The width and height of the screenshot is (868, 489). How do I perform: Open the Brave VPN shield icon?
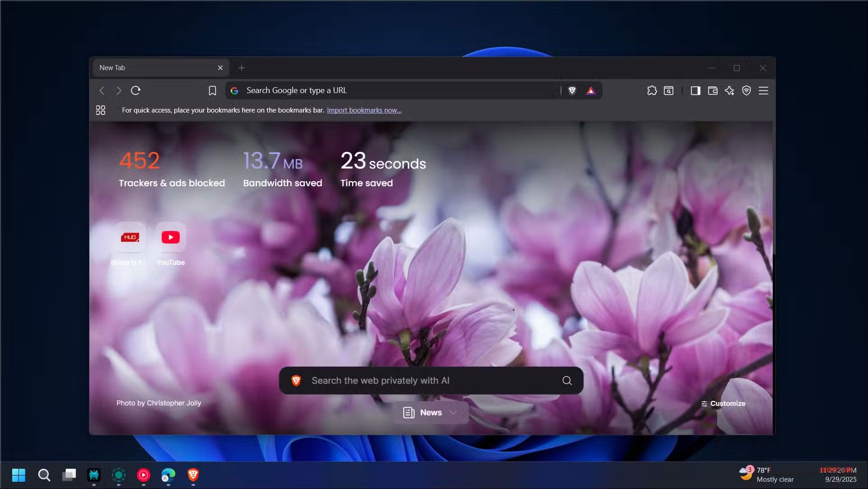(746, 90)
